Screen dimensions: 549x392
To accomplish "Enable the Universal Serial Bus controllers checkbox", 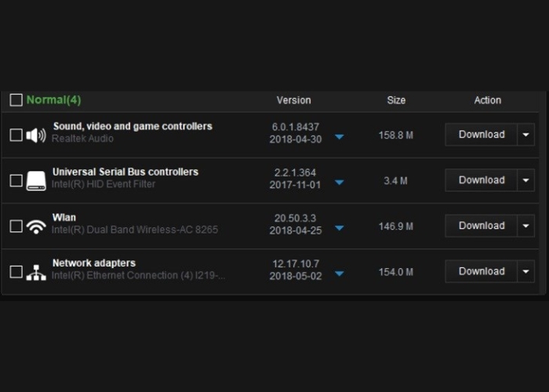I will 16,180.
